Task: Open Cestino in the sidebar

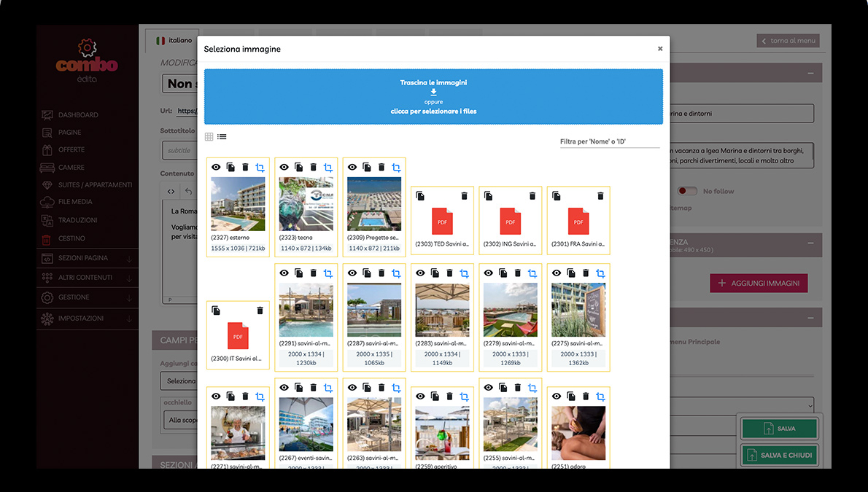Action: point(71,238)
